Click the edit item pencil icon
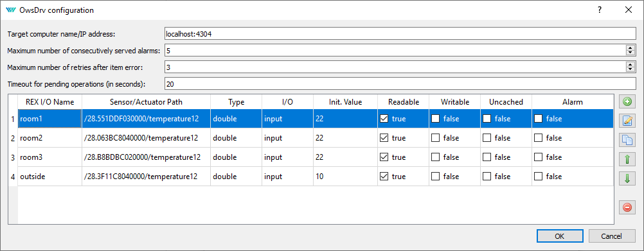The image size is (644, 251). tap(627, 121)
